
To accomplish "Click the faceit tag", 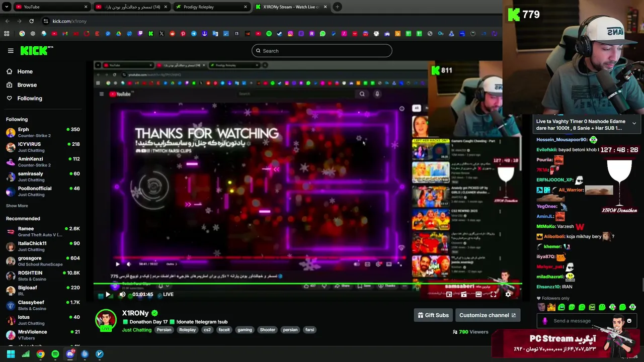I will (224, 330).
